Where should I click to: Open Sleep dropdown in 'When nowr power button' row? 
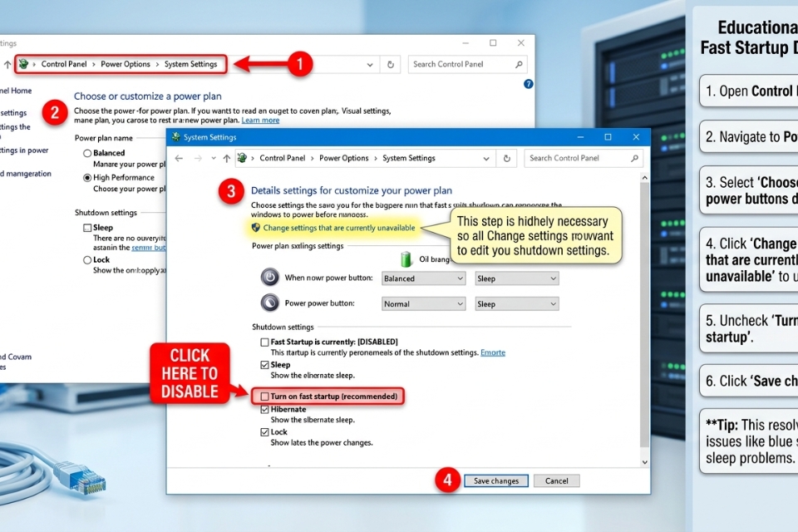coord(516,278)
